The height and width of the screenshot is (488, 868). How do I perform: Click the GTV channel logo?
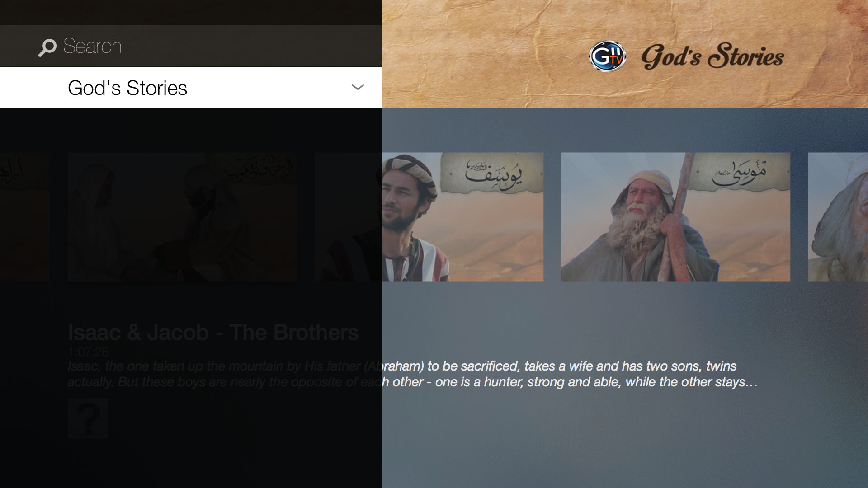coord(607,56)
